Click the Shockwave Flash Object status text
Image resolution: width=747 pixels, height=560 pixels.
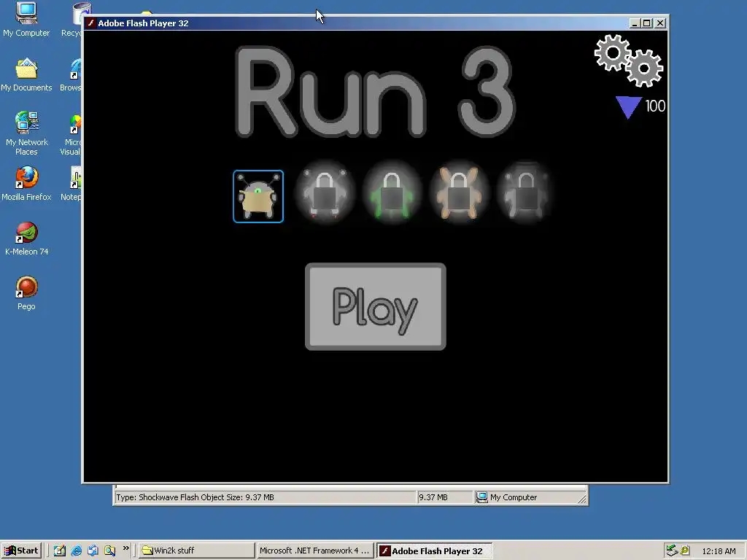pyautogui.click(x=195, y=497)
